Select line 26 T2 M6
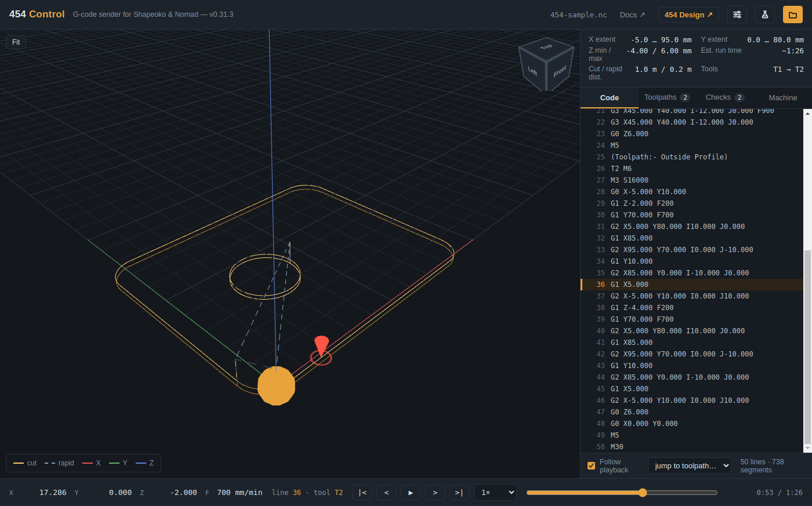Viewport: 812px width, 506px height. pos(692,169)
